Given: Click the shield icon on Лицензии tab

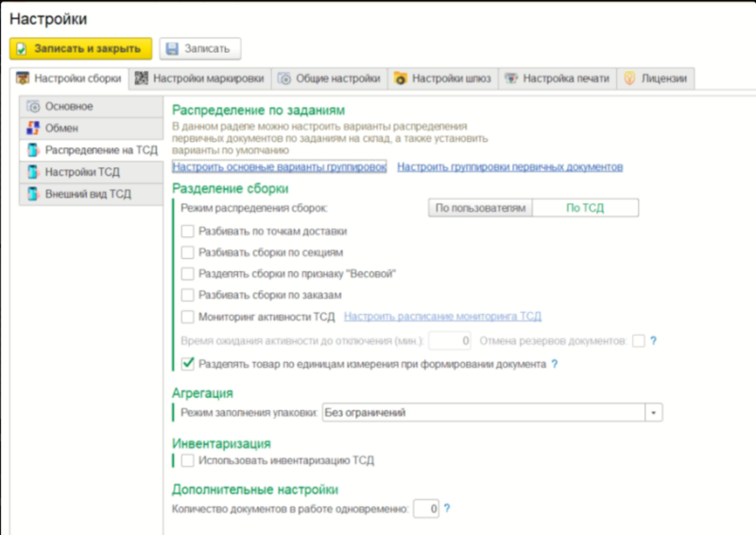Looking at the screenshot, I should tap(629, 78).
